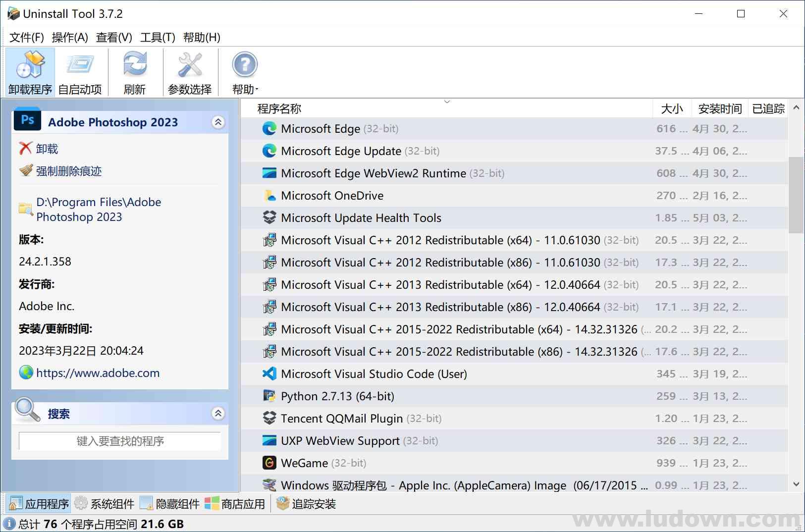Click the globe icon beside adobe.com
Image resolution: width=805 pixels, height=532 pixels.
coord(26,372)
